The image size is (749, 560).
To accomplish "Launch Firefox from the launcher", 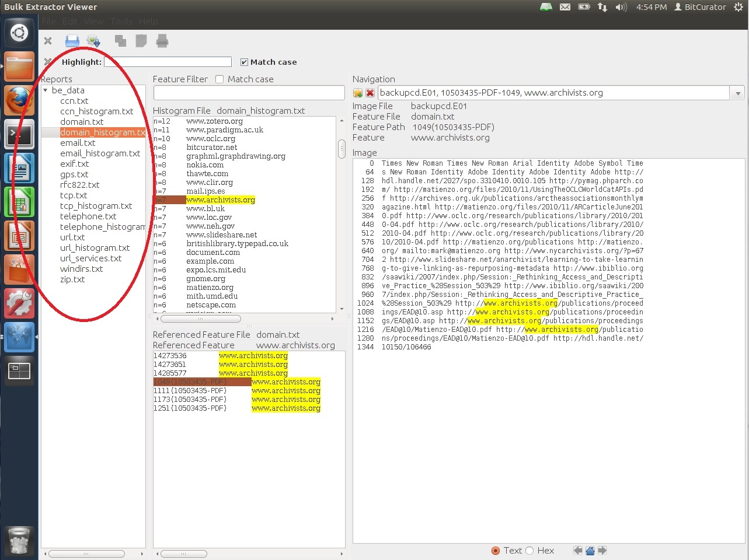I will [19, 101].
